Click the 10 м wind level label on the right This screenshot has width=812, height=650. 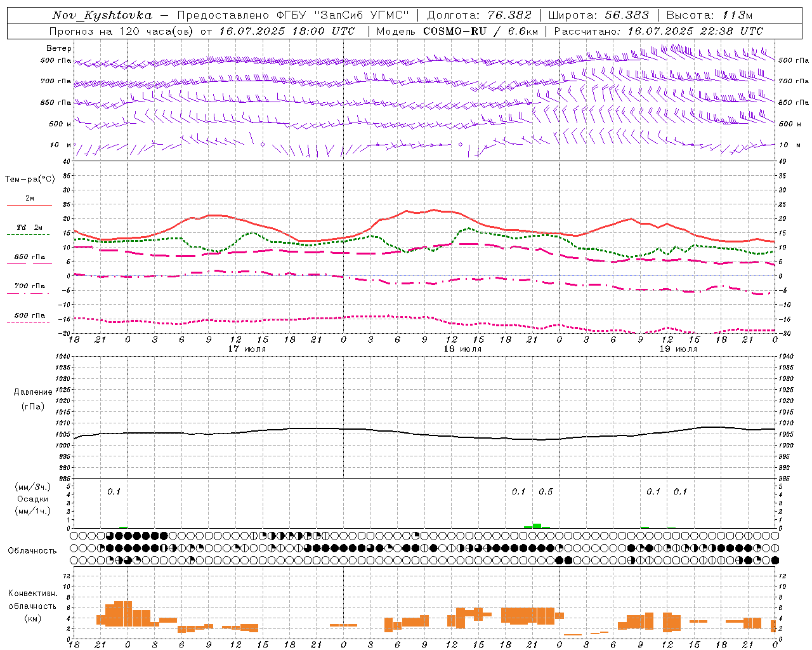coord(789,145)
